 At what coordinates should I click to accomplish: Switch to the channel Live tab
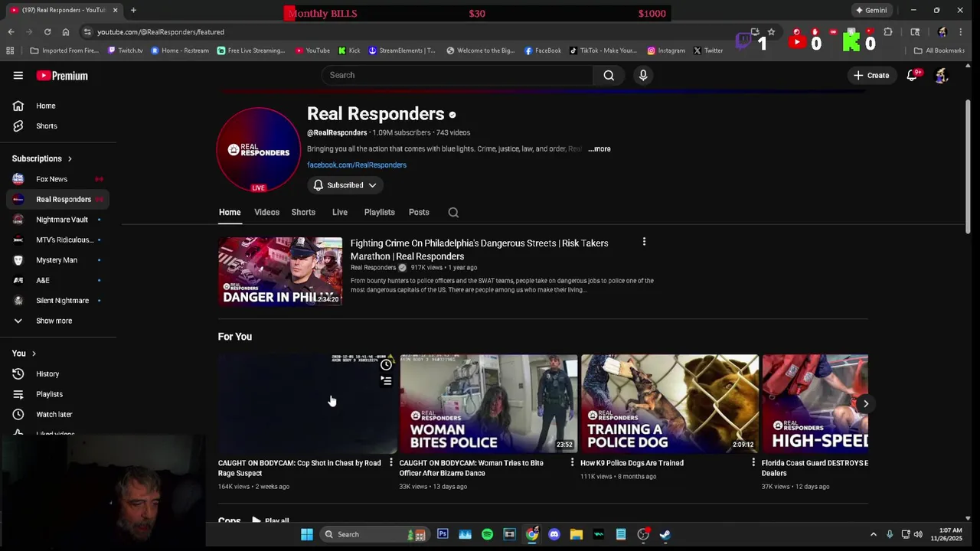point(340,212)
